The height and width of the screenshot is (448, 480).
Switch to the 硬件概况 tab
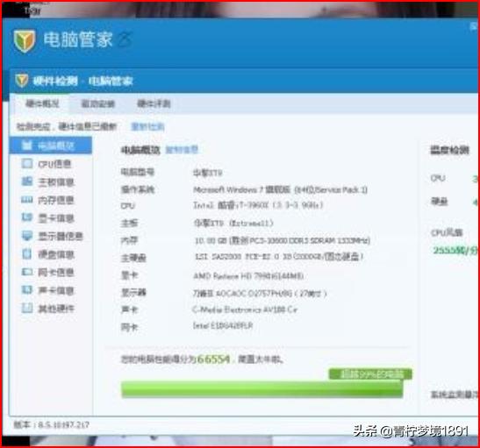coord(42,104)
